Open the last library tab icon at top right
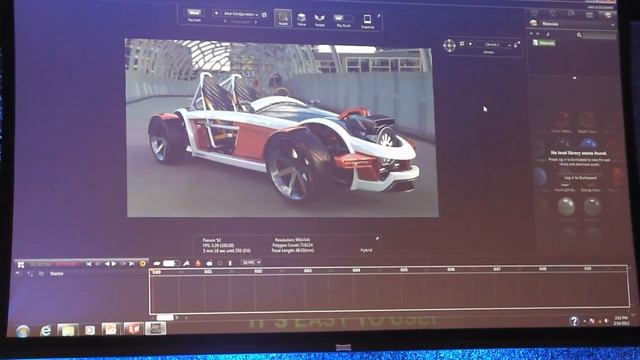Image resolution: width=640 pixels, height=360 pixels. pyautogui.click(x=608, y=15)
